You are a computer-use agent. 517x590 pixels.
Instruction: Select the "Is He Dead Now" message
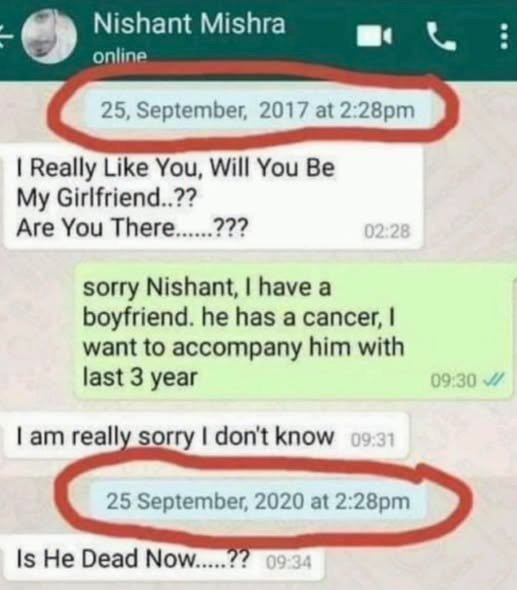tap(163, 559)
